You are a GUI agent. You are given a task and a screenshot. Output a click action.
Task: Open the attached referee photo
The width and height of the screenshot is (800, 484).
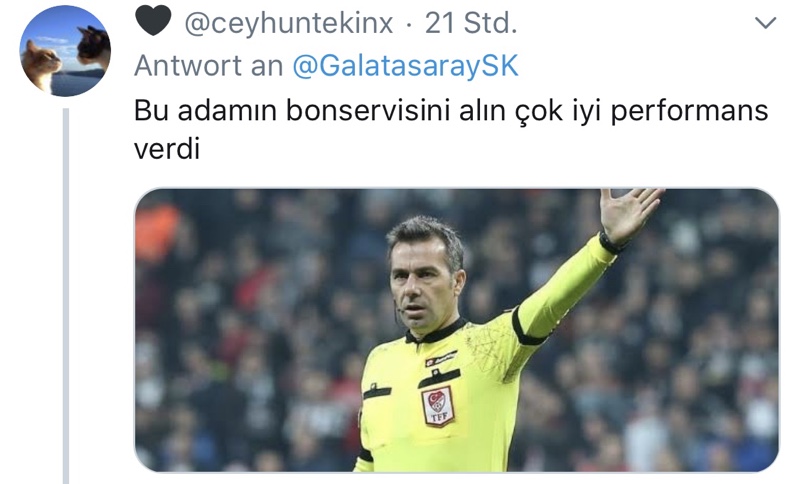point(457,330)
